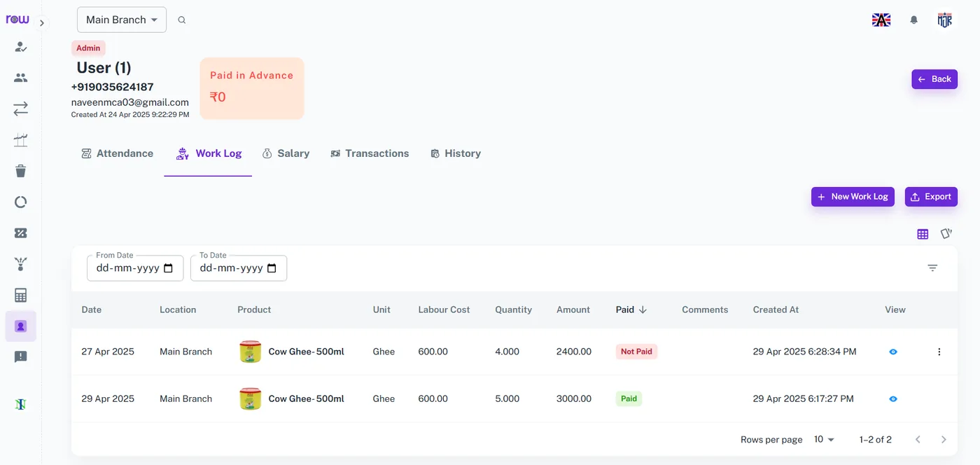This screenshot has width=980, height=465.
Task: Click the search magnifier icon
Action: (182, 20)
